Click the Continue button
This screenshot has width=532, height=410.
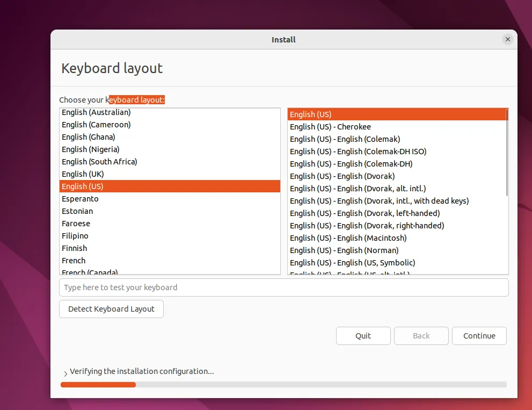point(479,336)
